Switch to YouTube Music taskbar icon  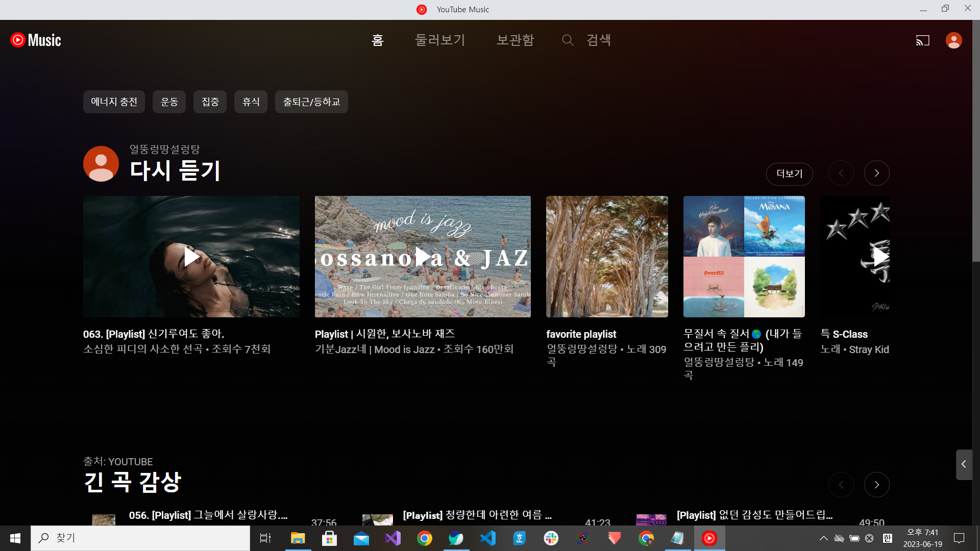[x=709, y=538]
